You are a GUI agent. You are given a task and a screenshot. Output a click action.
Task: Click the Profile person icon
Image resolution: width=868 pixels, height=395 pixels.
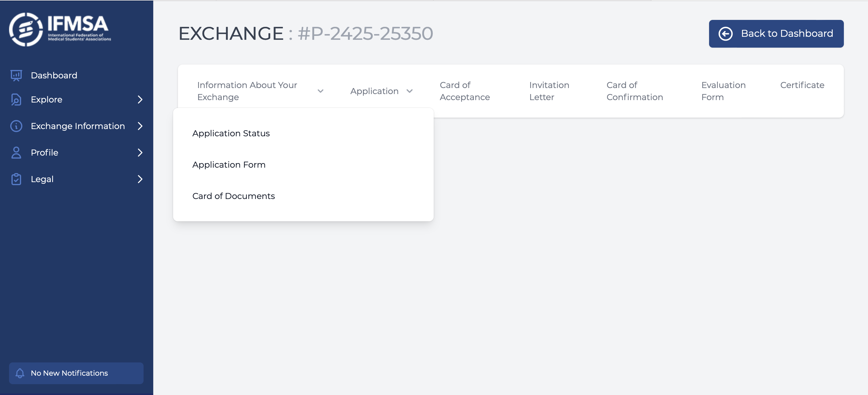(x=16, y=153)
